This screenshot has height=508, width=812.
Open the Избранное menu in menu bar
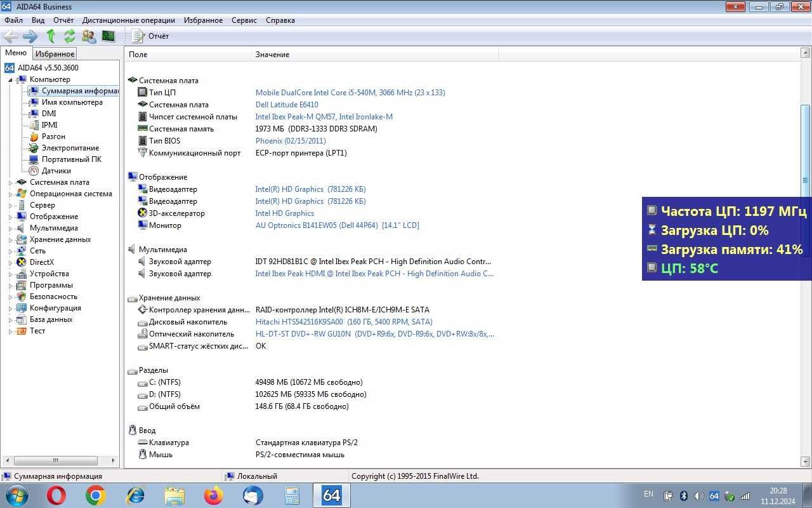click(203, 20)
